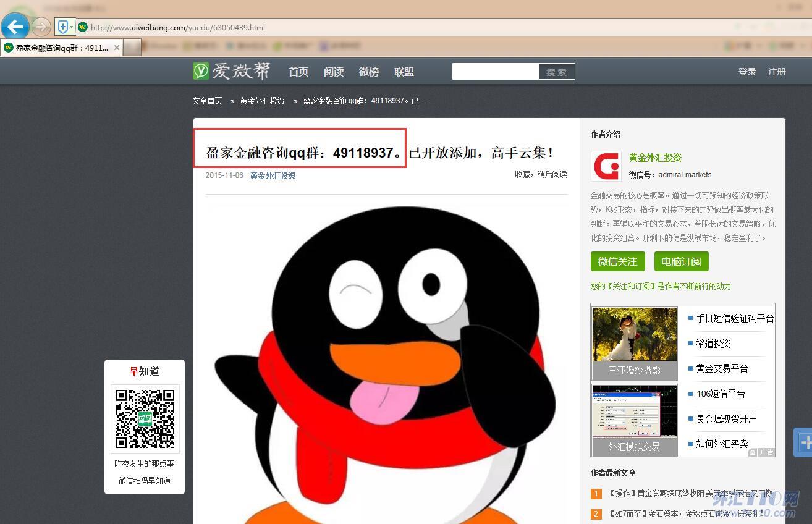Open the dropdown arrow beside the shield icon
This screenshot has width=812, height=524.
click(72, 27)
